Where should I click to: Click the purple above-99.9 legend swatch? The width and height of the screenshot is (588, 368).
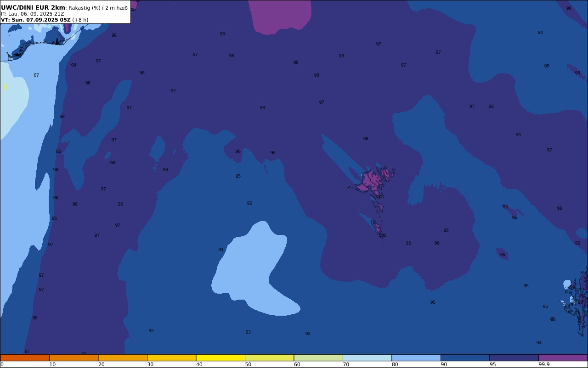click(x=563, y=357)
